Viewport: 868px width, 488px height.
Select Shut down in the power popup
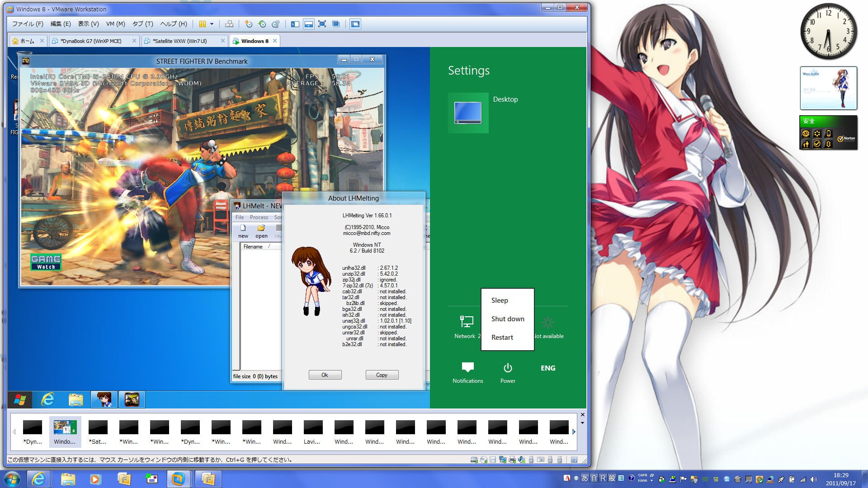pos(508,319)
